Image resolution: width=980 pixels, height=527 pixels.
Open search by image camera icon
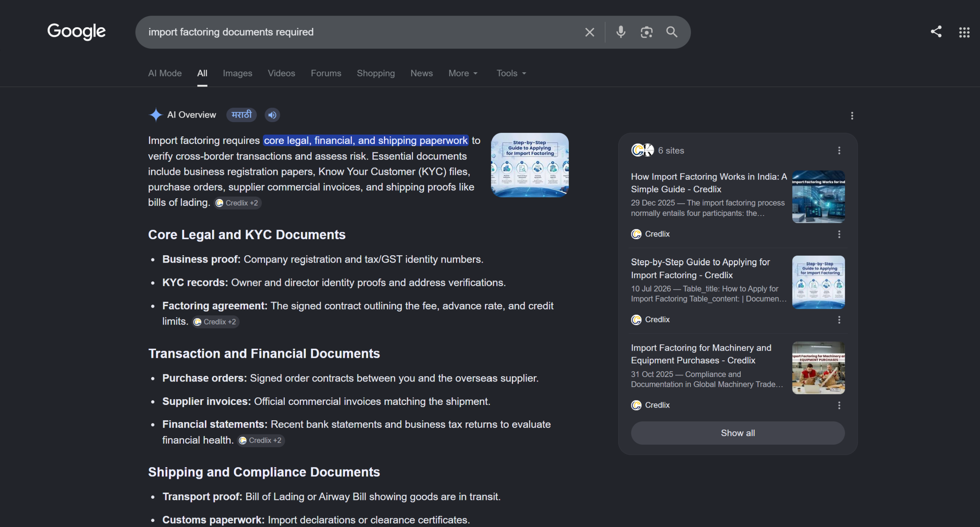pos(646,32)
